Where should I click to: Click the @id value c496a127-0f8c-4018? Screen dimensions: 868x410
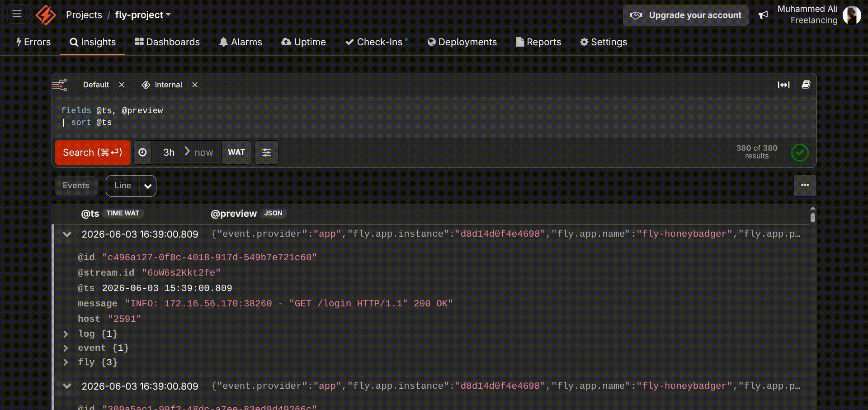[209, 257]
